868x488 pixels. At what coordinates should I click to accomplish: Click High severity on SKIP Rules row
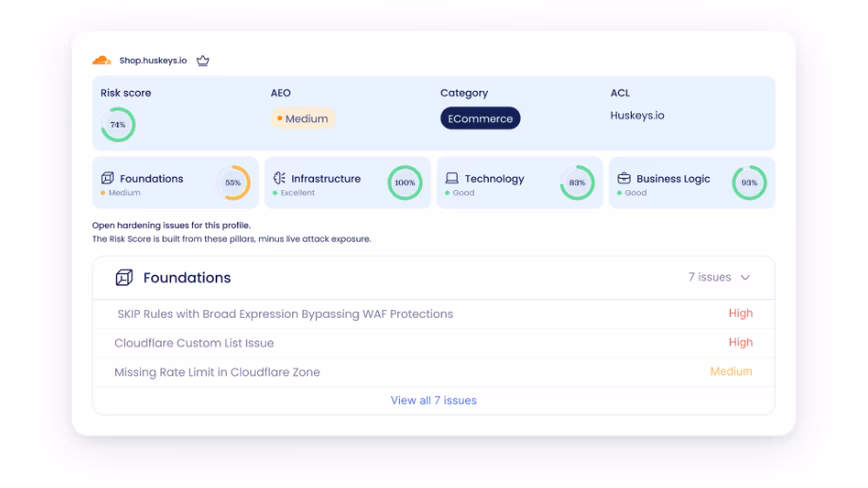(740, 314)
